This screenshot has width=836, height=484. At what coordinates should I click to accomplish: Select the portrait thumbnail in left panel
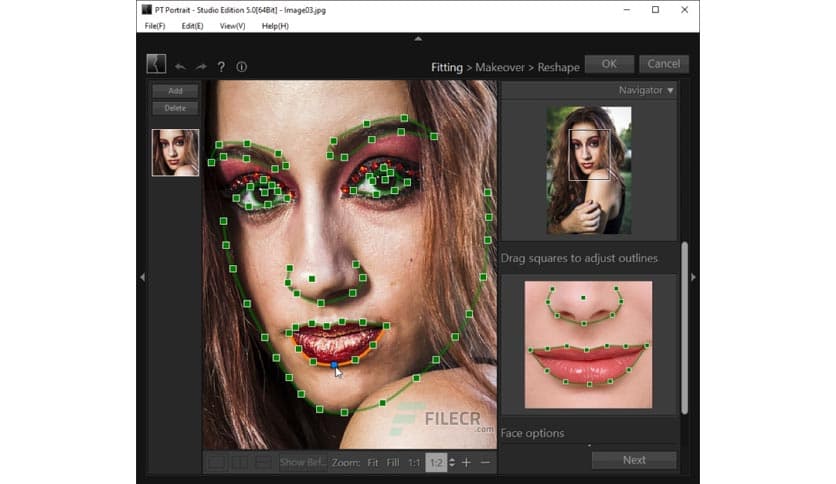175,152
